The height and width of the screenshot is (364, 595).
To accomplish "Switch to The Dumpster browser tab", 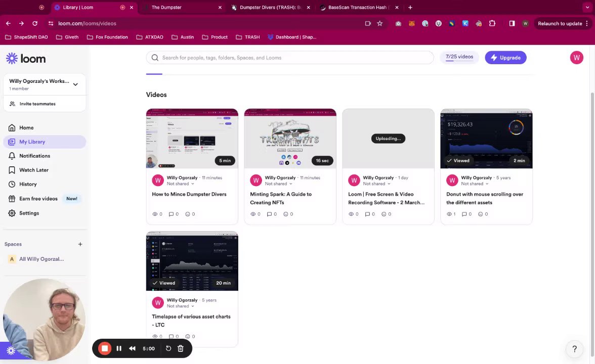I will (x=183, y=7).
